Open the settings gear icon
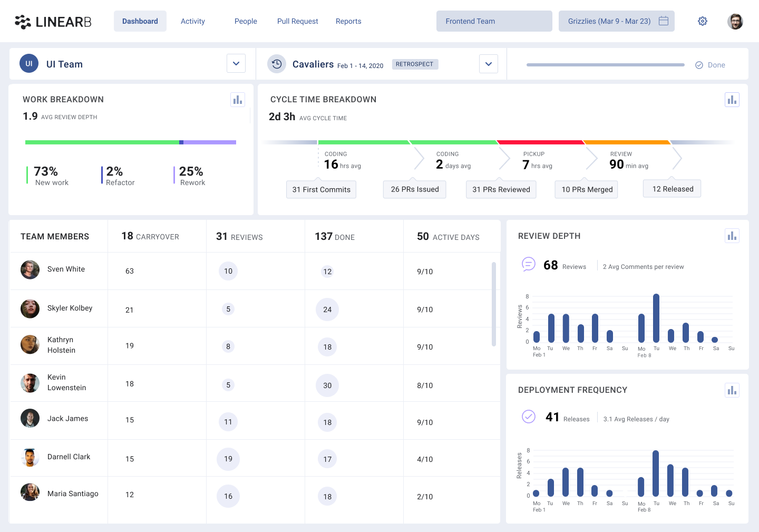Screen dimensions: 759x532 point(702,21)
